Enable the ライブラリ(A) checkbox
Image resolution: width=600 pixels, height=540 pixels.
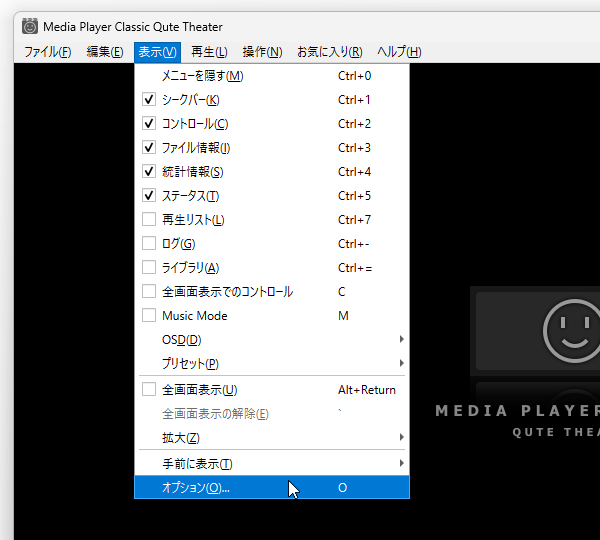click(x=148, y=268)
